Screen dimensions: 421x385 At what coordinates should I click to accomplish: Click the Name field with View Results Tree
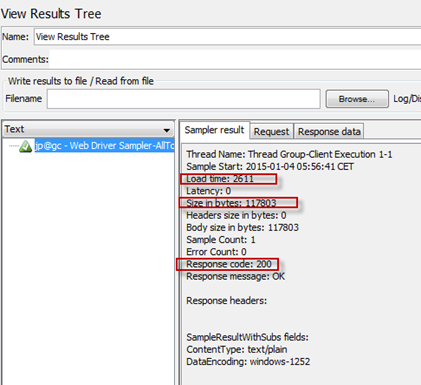pos(227,37)
